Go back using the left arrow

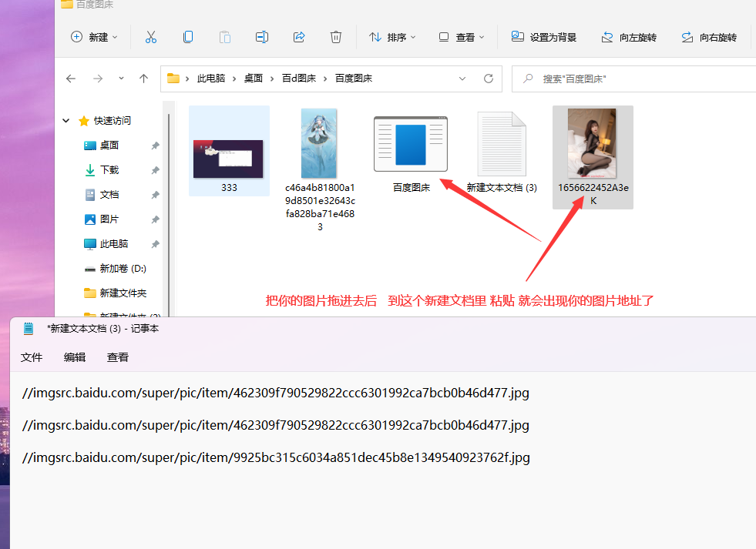(x=71, y=79)
